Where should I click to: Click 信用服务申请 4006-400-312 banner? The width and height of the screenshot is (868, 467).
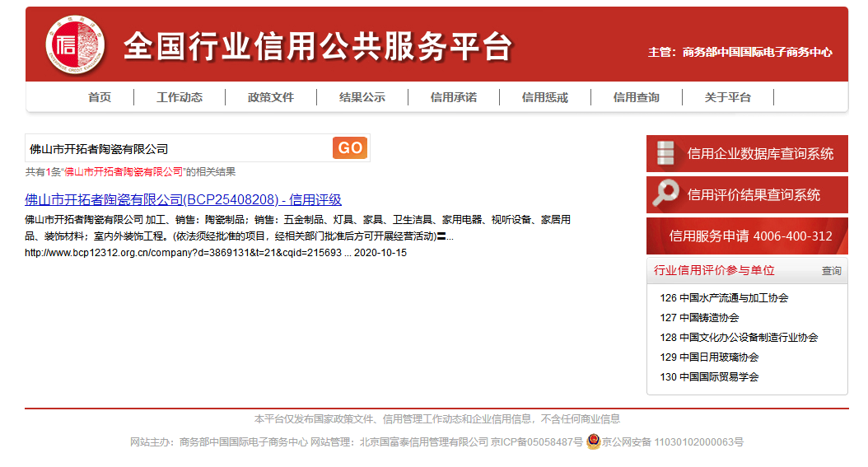coord(747,236)
